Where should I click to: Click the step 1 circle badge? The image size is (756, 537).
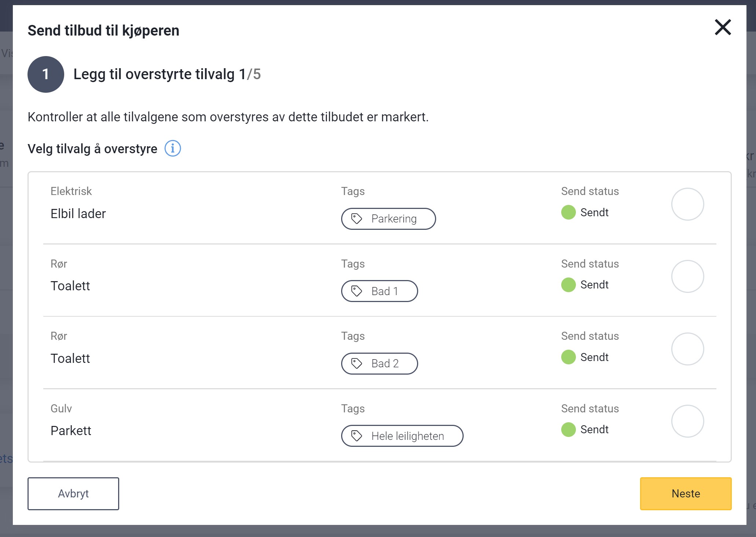click(x=46, y=74)
